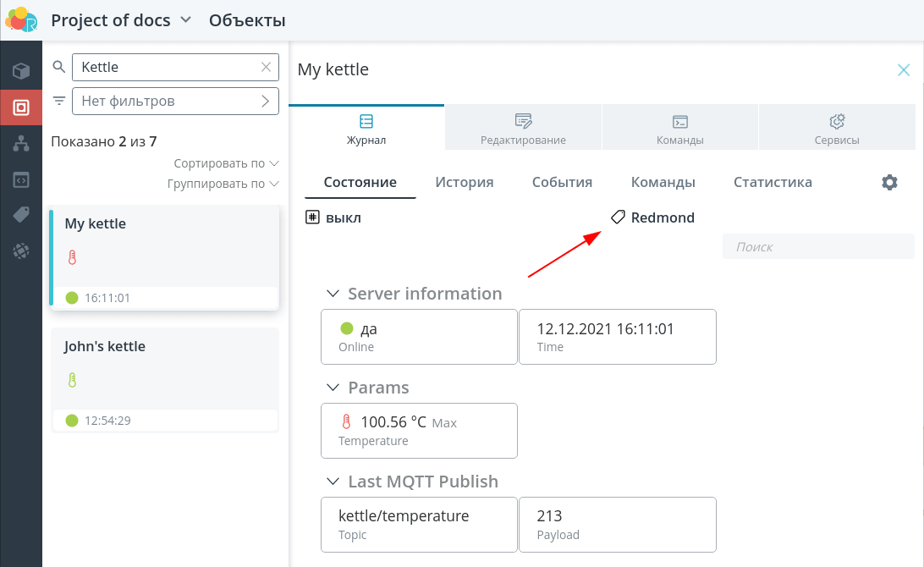Image resolution: width=924 pixels, height=567 pixels.
Task: Collapse the Server information section
Action: tap(333, 294)
